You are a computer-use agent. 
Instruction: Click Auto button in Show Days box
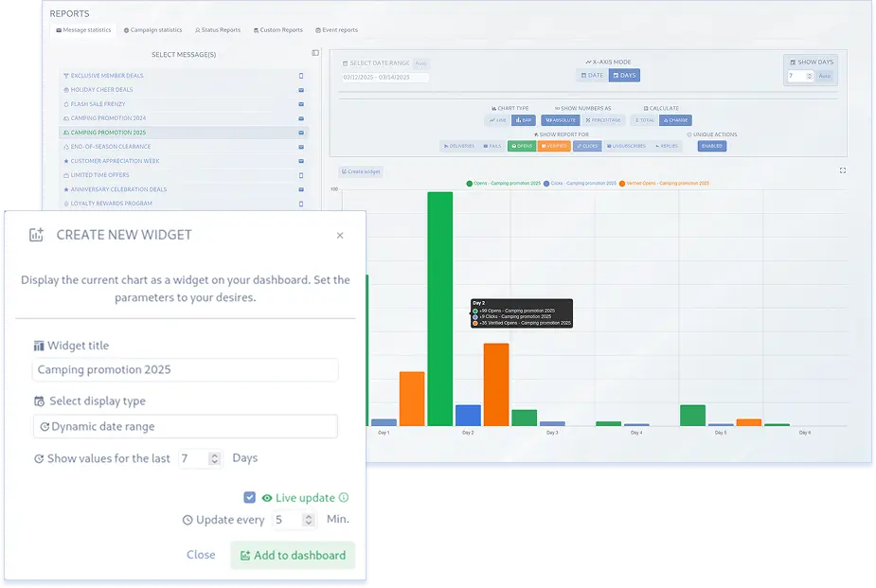824,76
